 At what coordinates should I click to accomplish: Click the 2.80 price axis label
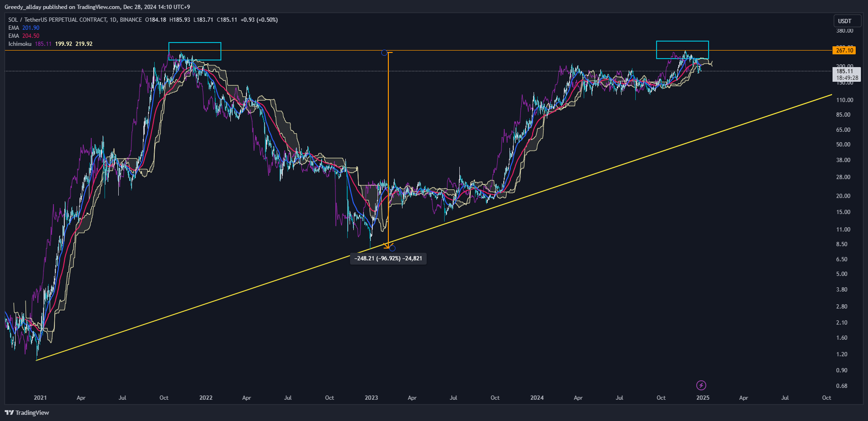pyautogui.click(x=842, y=307)
